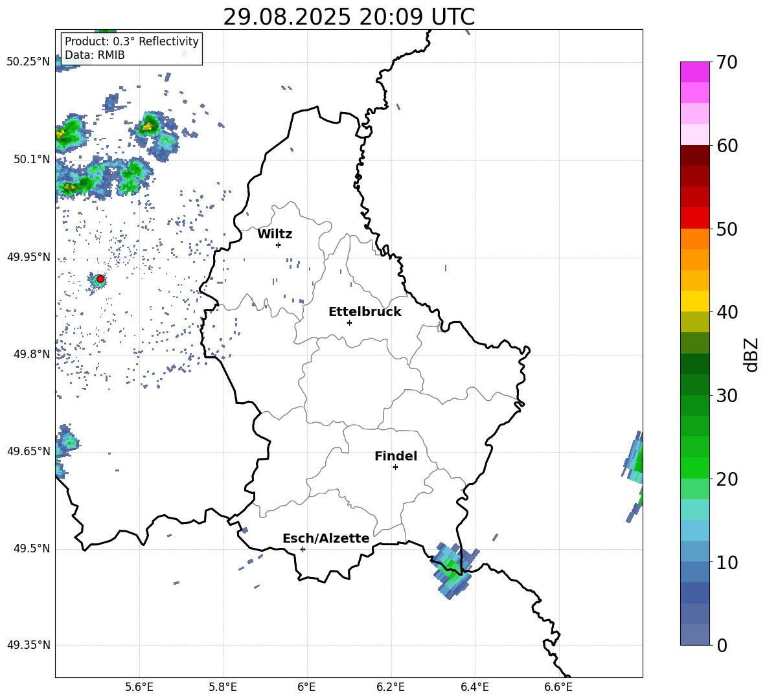Screen dimensions: 767x700
Task: Click the colorbar tick label '60'
Action: click(726, 146)
